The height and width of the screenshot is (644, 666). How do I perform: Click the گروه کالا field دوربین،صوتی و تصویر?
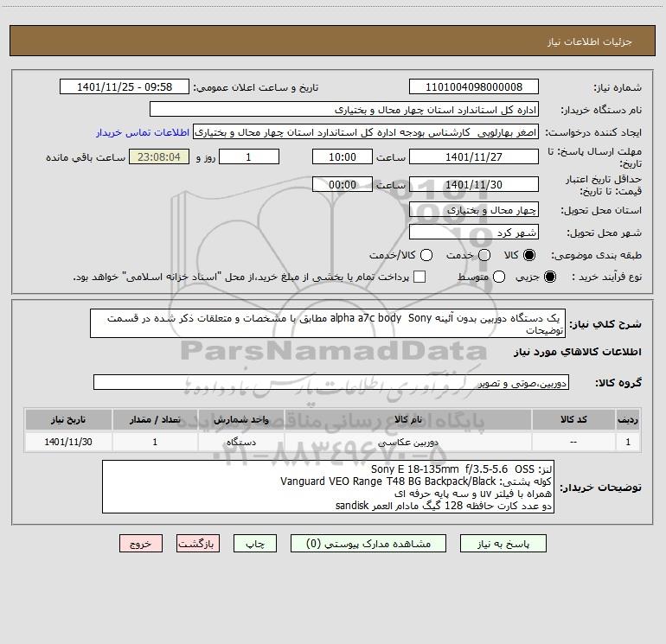coord(331,382)
